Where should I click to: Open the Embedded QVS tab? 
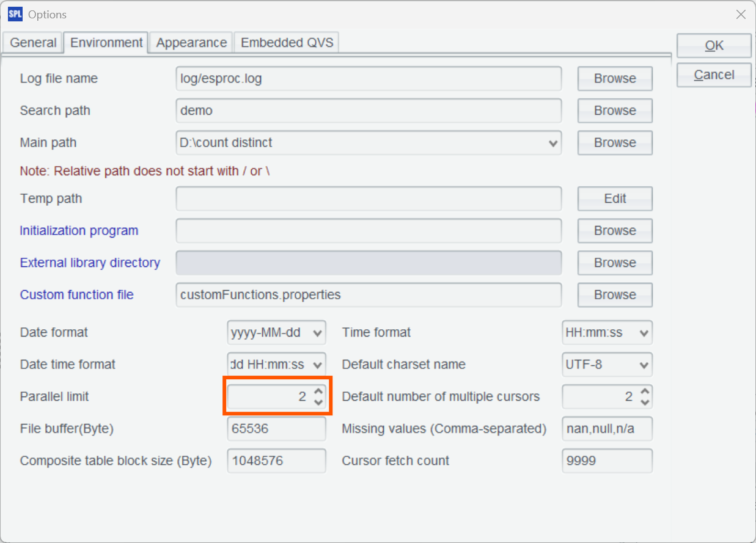pos(286,42)
